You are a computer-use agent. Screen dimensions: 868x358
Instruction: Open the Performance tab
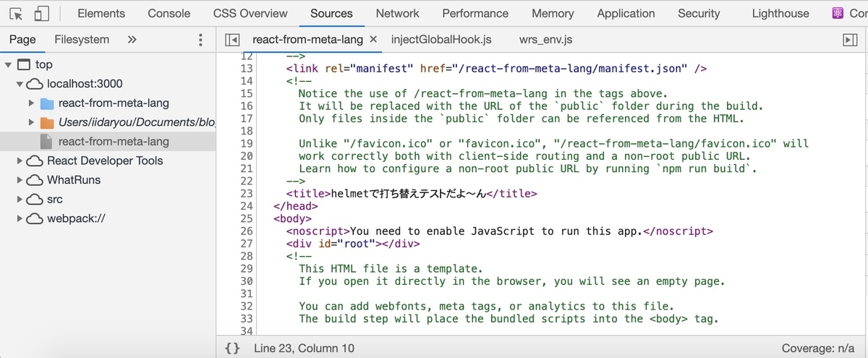[475, 13]
